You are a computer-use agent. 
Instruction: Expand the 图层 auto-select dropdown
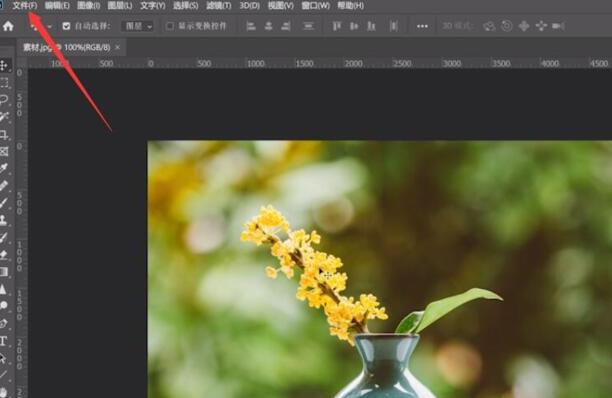click(x=137, y=26)
